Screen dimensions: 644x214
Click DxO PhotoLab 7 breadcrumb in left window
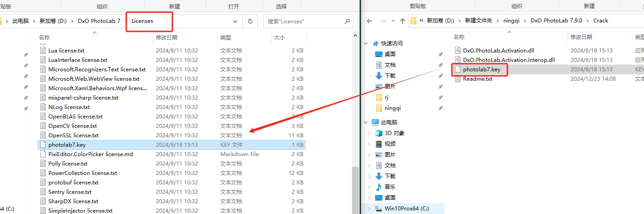pos(99,21)
